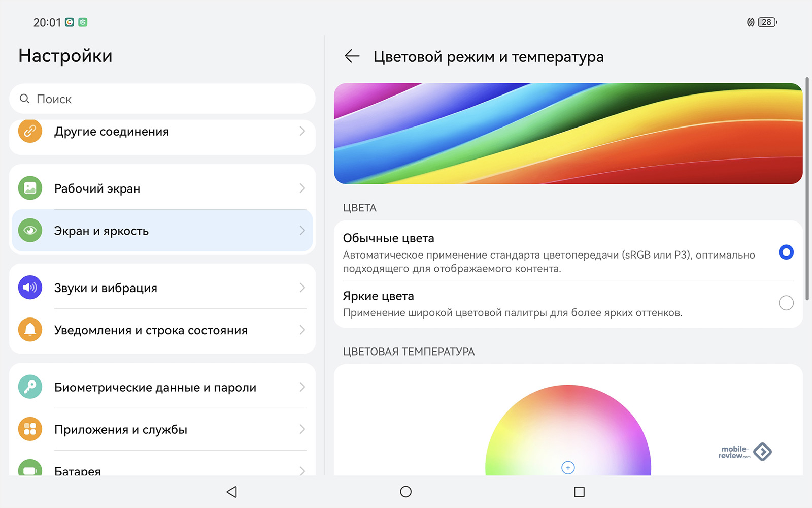Focus the Поиск search field
Image resolution: width=812 pixels, height=508 pixels.
[x=162, y=99]
